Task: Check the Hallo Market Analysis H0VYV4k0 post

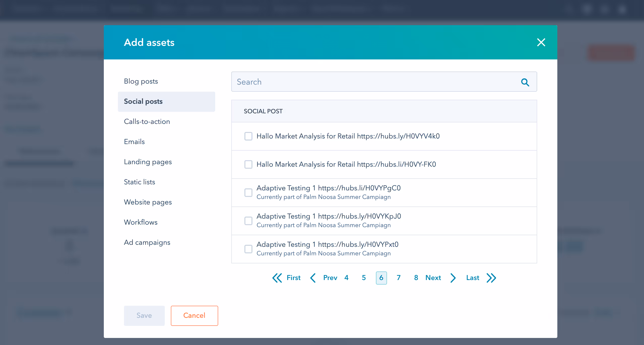Action: point(248,136)
